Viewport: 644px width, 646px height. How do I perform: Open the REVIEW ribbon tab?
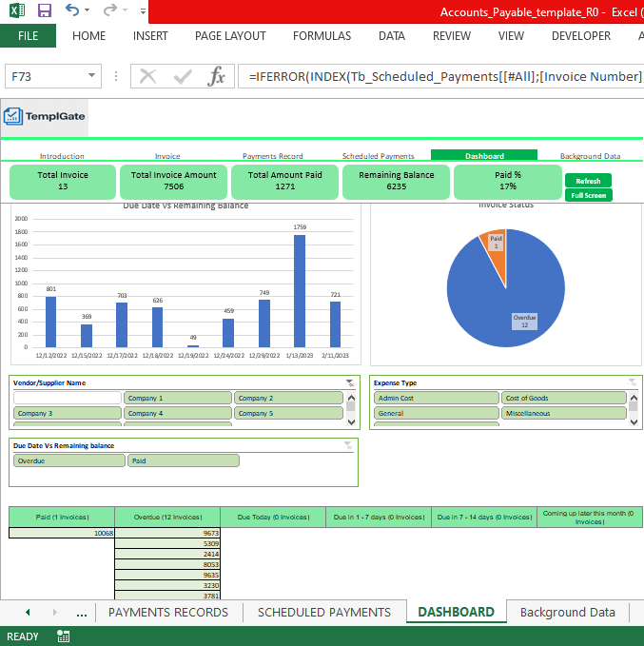tap(452, 36)
